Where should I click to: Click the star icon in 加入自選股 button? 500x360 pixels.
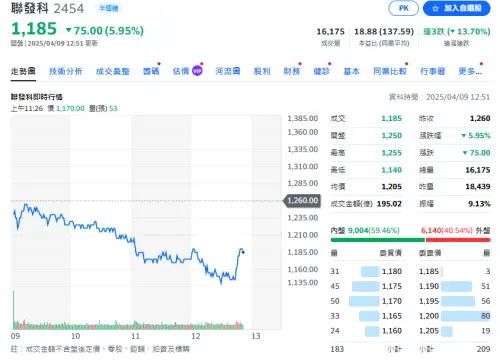point(435,9)
